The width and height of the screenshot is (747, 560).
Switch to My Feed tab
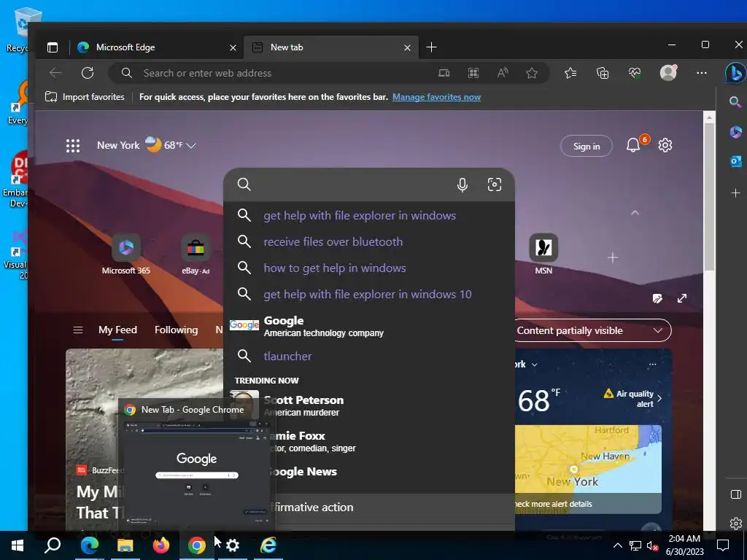117,330
